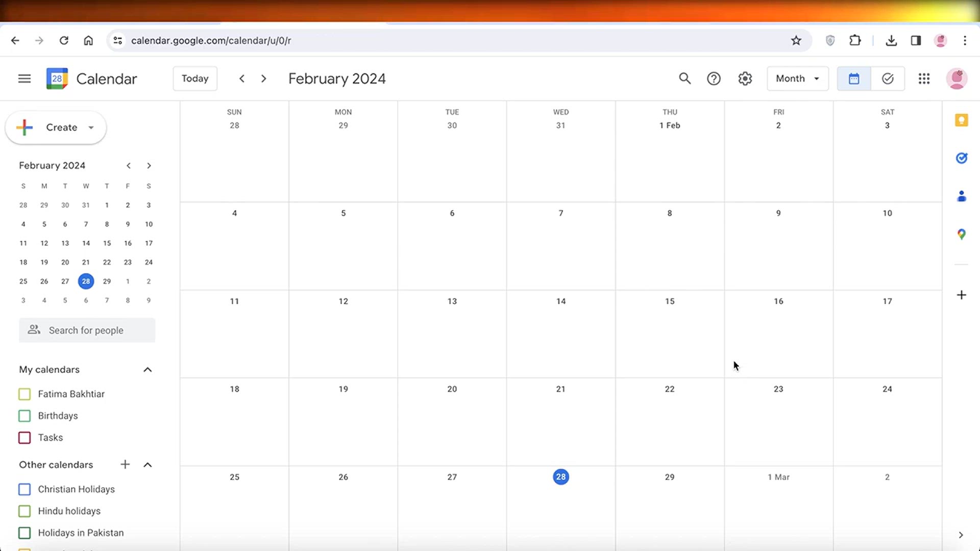This screenshot has width=980, height=551.
Task: Switch to Calendar view icon
Action: point(854,79)
